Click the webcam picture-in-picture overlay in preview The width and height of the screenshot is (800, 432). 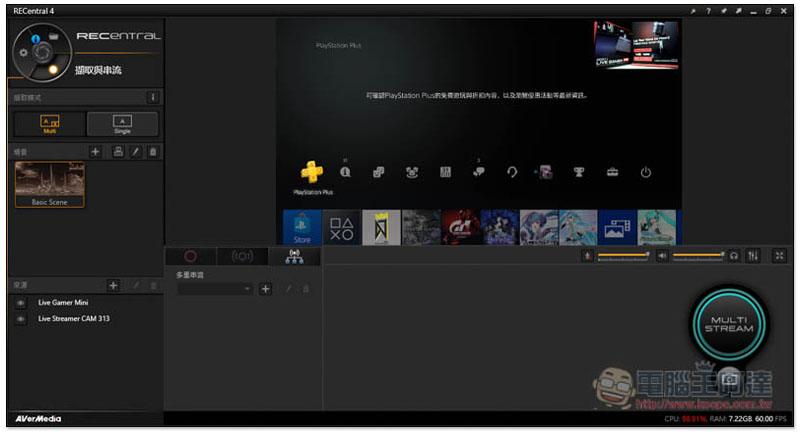coord(637,44)
